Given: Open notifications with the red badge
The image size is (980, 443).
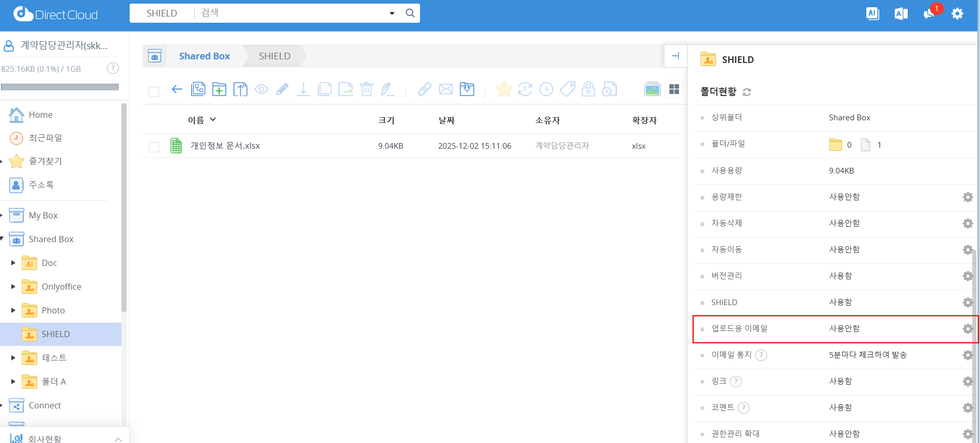Looking at the screenshot, I should [x=930, y=13].
